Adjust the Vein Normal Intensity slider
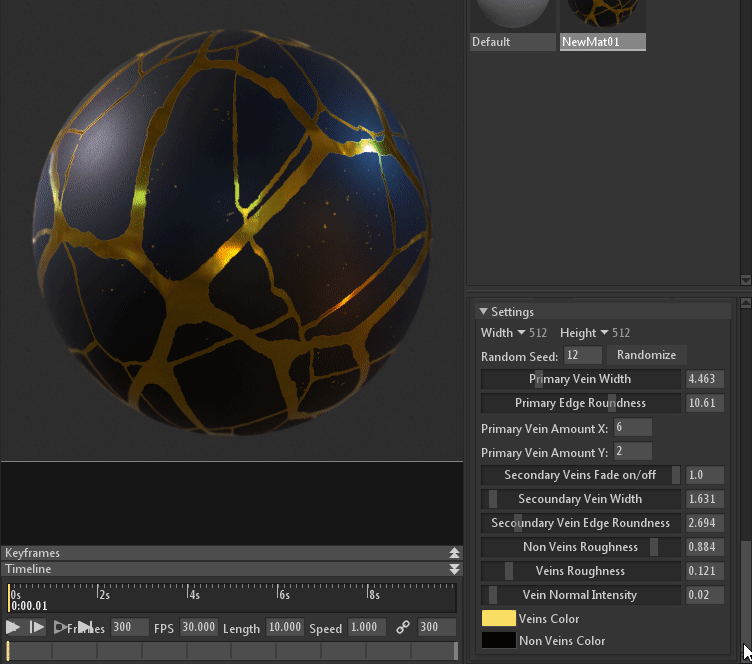This screenshot has width=752, height=664. 581,595
